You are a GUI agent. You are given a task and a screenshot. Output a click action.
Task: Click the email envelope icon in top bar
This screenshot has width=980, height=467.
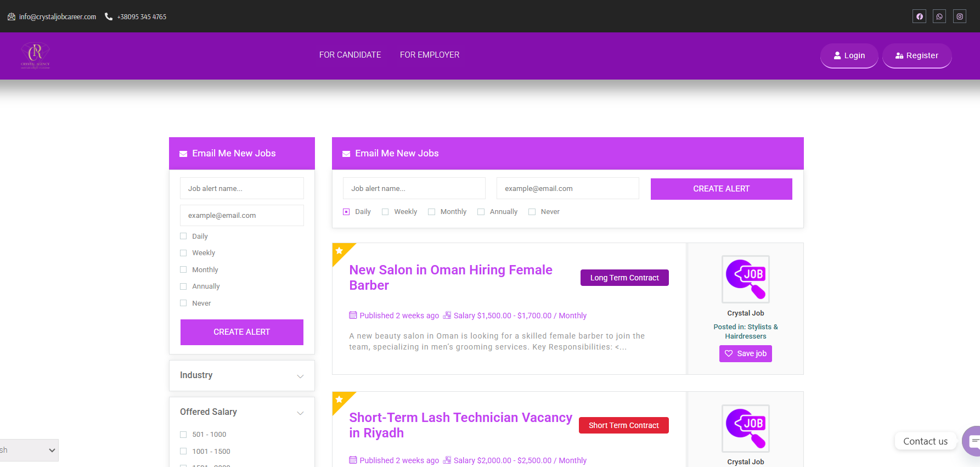tap(12, 17)
